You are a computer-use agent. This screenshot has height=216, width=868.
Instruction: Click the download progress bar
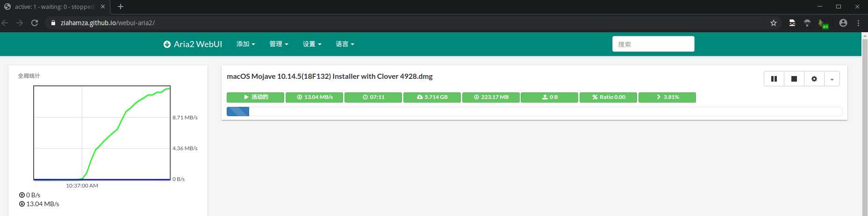(534, 111)
